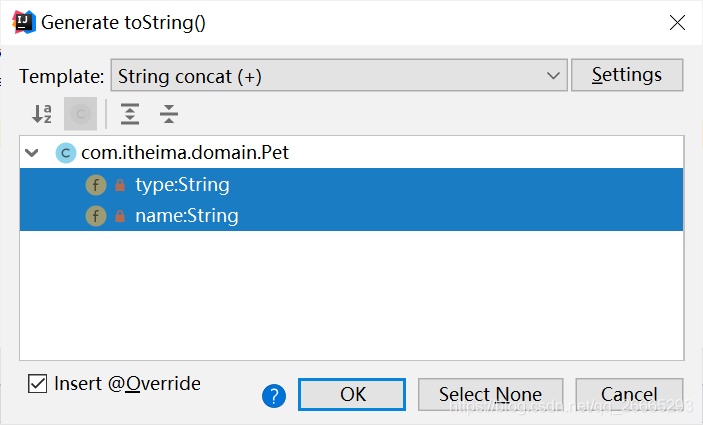Click the Select None button
This screenshot has width=703, height=425.
click(490, 395)
